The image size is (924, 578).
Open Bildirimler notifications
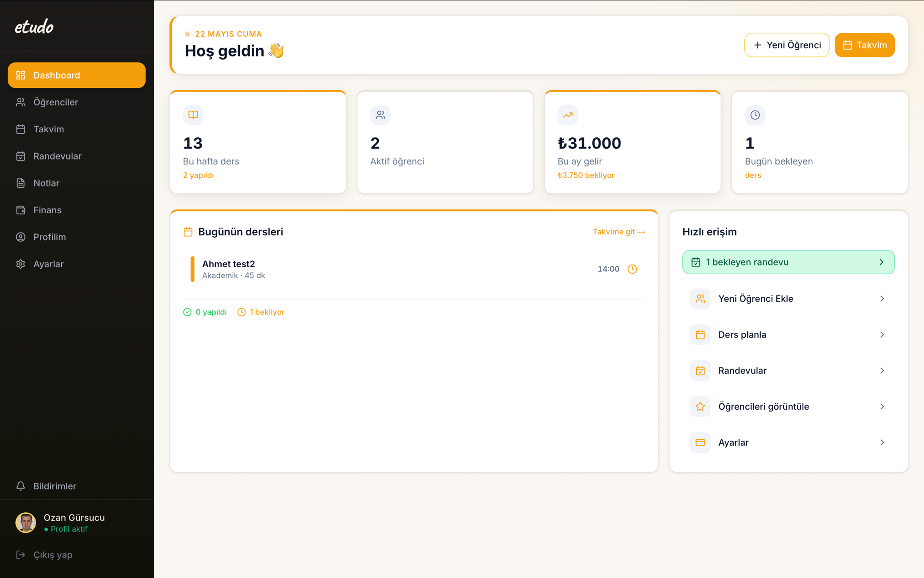(77, 486)
